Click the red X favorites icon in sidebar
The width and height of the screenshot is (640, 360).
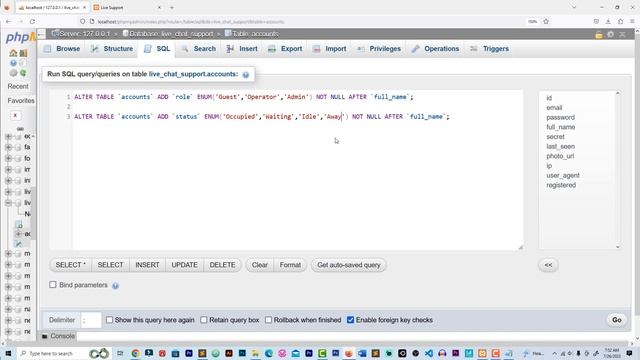[x=15, y=116]
